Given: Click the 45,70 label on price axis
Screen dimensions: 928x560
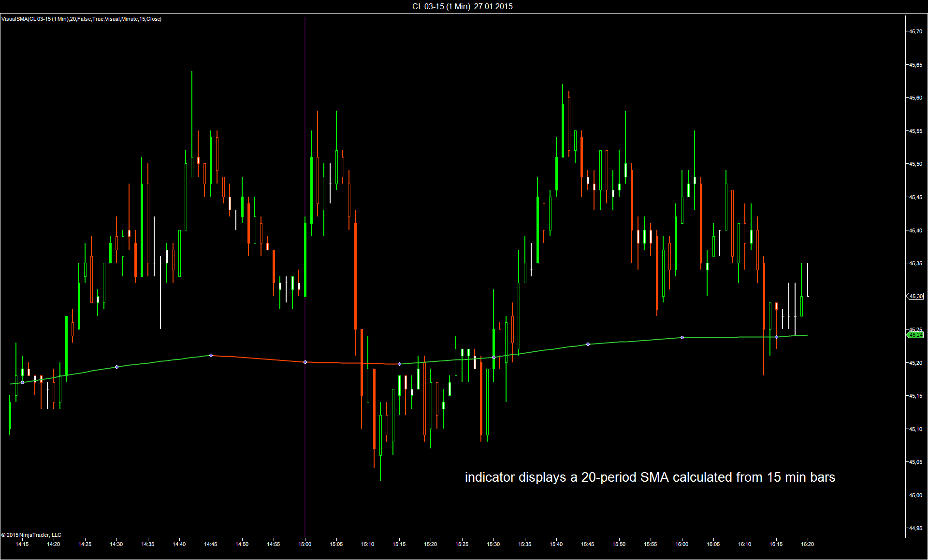Looking at the screenshot, I should pos(915,31).
